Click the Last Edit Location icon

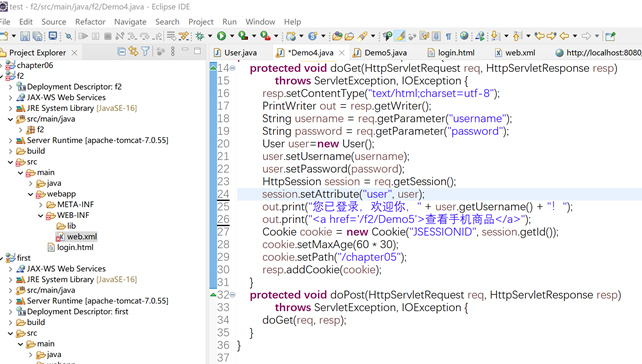click(540, 36)
